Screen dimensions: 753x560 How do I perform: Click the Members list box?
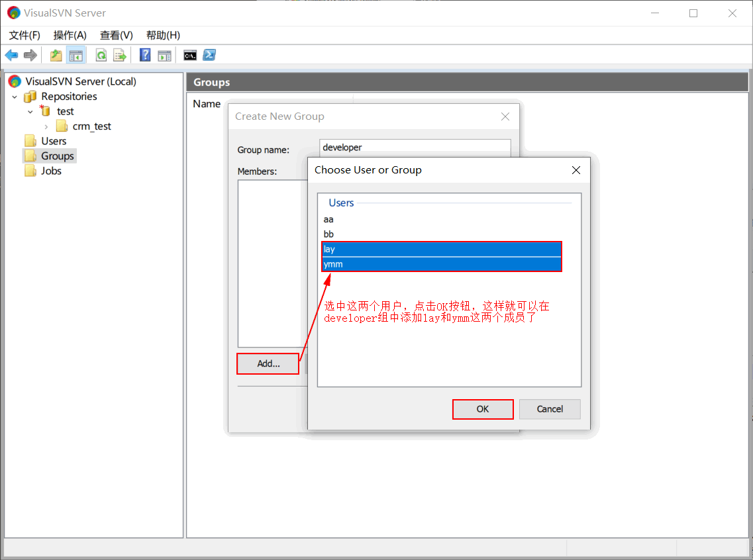coord(272,263)
